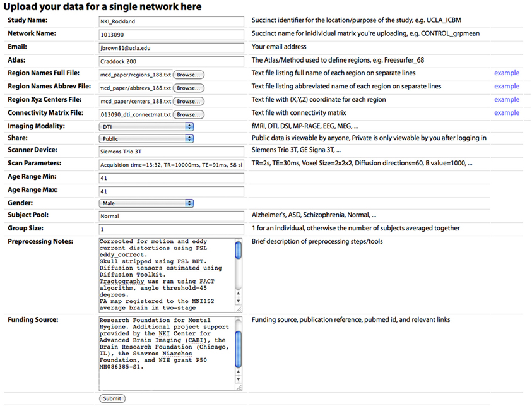
Task: Click the Funding Source resize handle
Action: point(239,387)
